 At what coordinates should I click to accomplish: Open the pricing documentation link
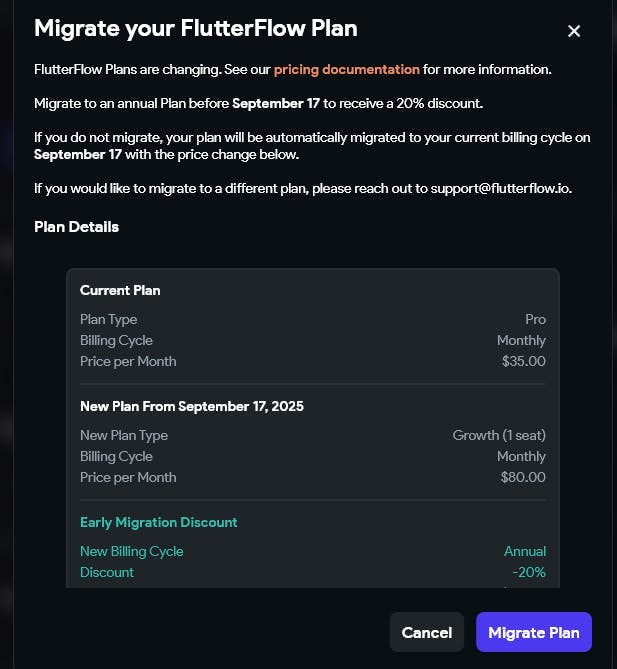(346, 69)
